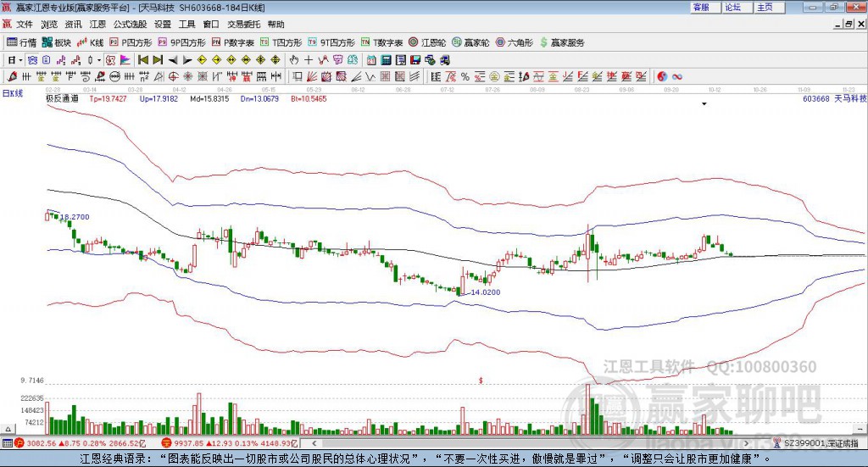
Task: Open the 赢家轮 wheel tool
Action: (470, 42)
